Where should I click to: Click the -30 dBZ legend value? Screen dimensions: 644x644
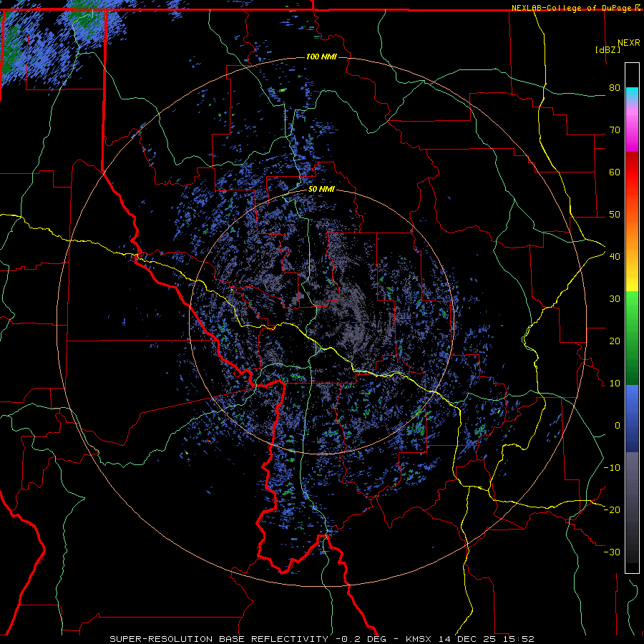coord(612,552)
